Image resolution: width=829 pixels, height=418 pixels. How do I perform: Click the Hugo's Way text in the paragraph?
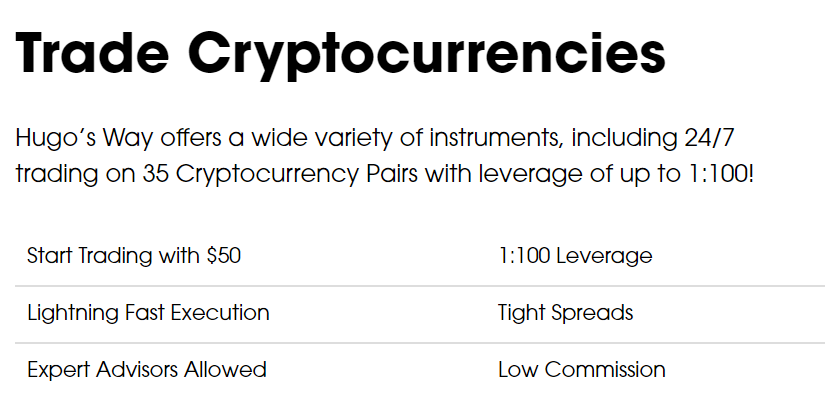[84, 137]
